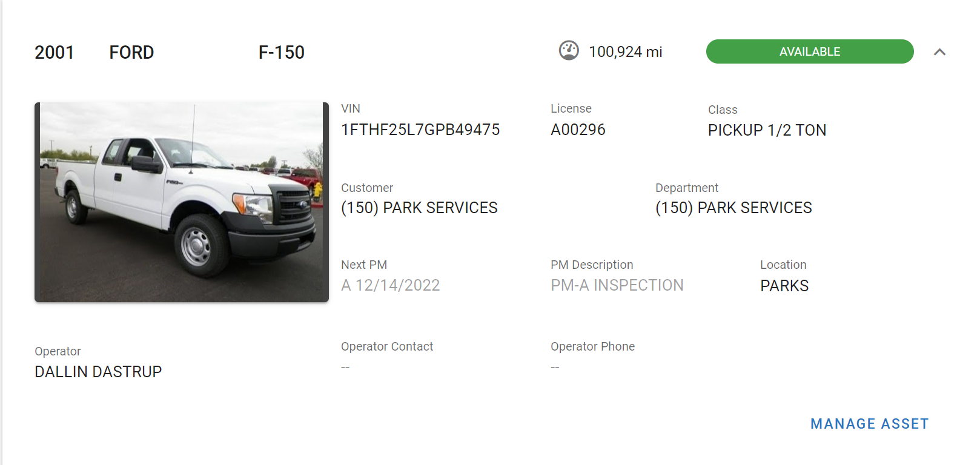
Task: Click the PM-A INSPECTION description
Action: click(617, 285)
